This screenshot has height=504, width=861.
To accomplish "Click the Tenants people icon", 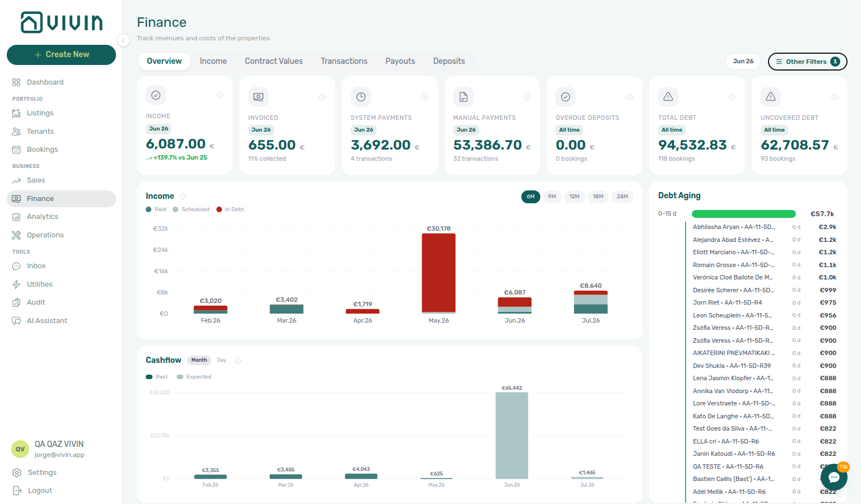I will click(x=16, y=132).
